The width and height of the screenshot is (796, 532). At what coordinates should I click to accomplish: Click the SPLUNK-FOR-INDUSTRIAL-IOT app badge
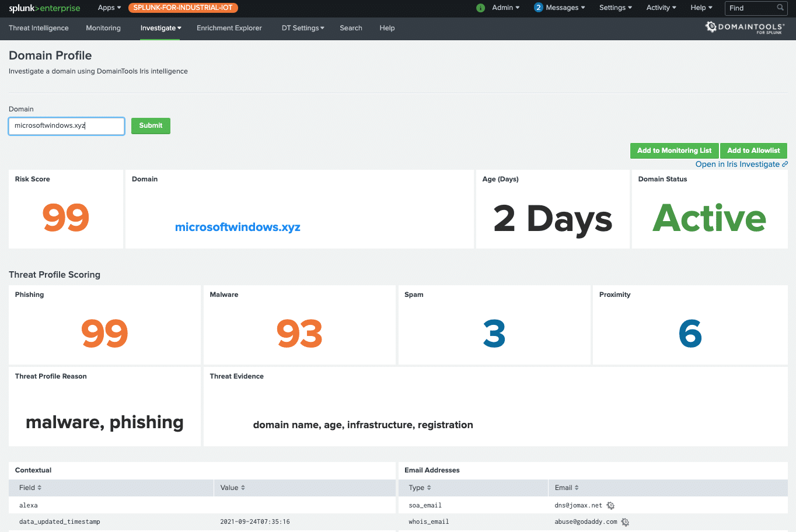click(x=183, y=8)
